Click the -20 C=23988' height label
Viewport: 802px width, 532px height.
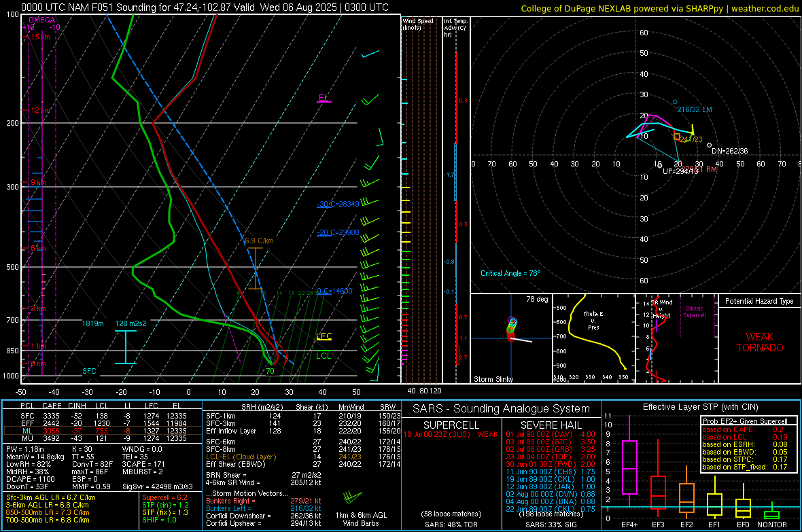(x=338, y=232)
